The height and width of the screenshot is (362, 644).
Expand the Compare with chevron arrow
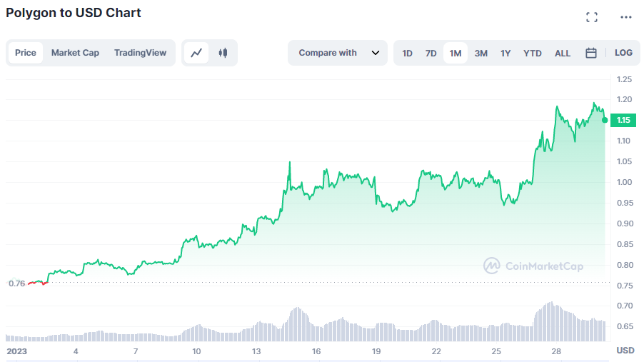coord(376,53)
